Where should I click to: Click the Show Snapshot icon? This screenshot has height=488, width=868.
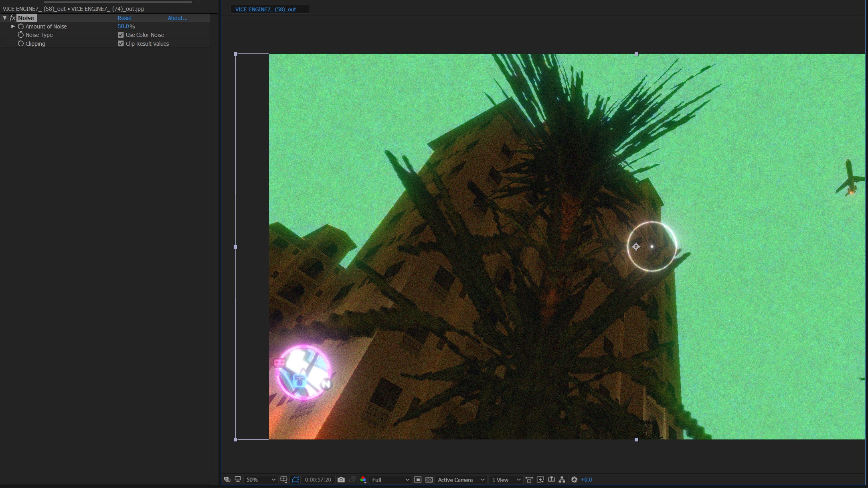352,480
